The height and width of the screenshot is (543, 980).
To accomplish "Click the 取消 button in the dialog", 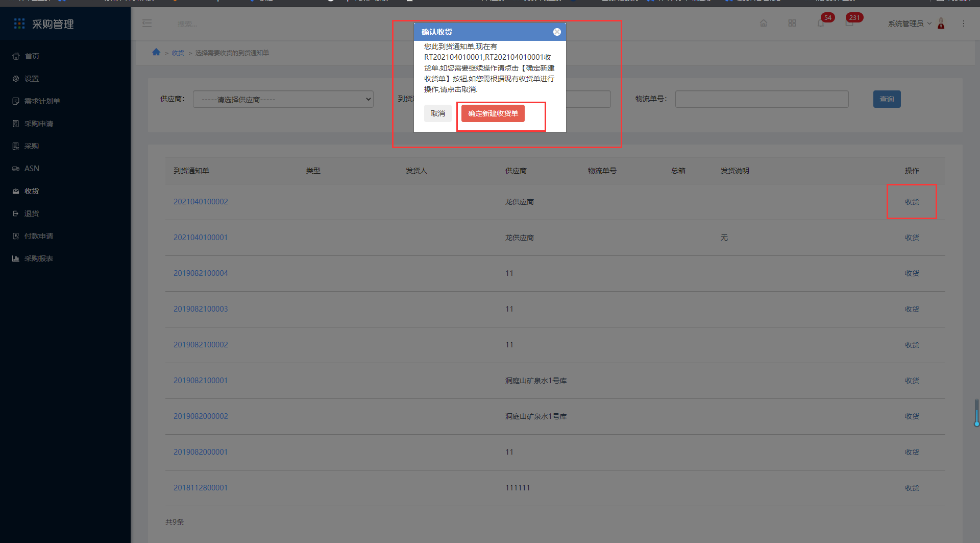I will (x=437, y=113).
